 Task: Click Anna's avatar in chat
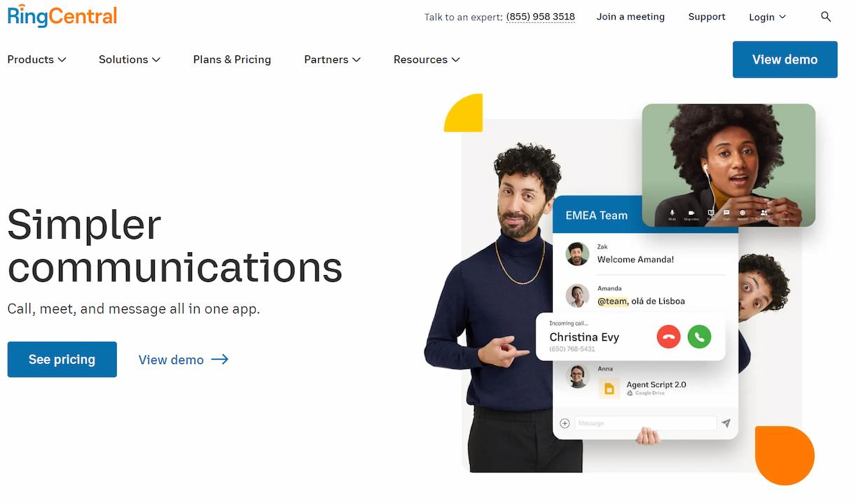coord(578,377)
